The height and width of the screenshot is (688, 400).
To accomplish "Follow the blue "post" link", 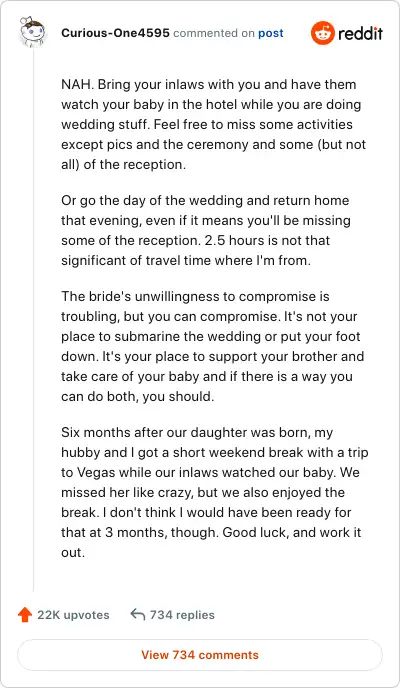I will 271,33.
